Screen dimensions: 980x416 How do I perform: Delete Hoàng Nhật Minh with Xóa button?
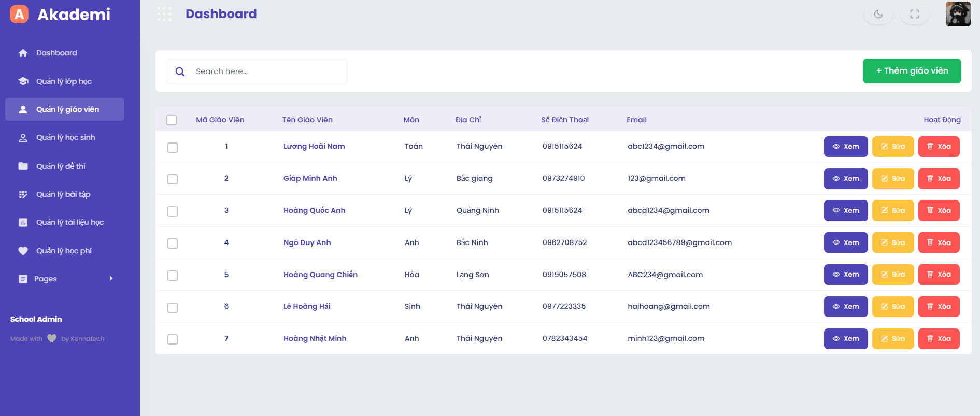(939, 339)
